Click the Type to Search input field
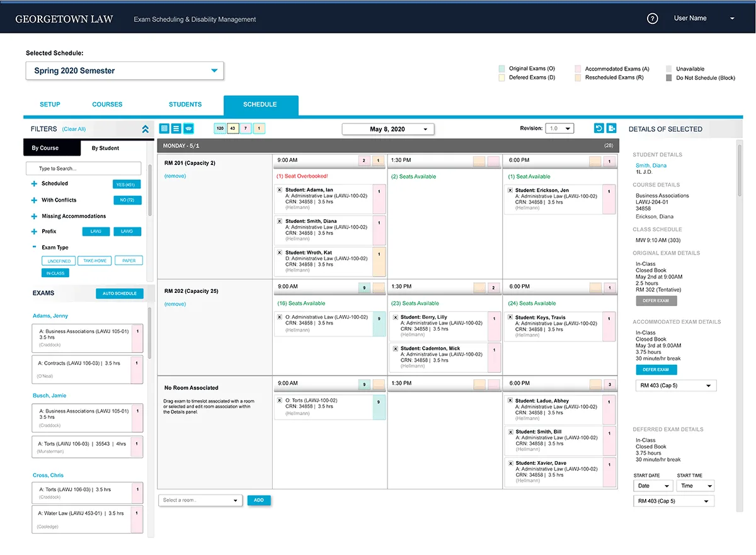The height and width of the screenshot is (555, 756). tap(83, 169)
